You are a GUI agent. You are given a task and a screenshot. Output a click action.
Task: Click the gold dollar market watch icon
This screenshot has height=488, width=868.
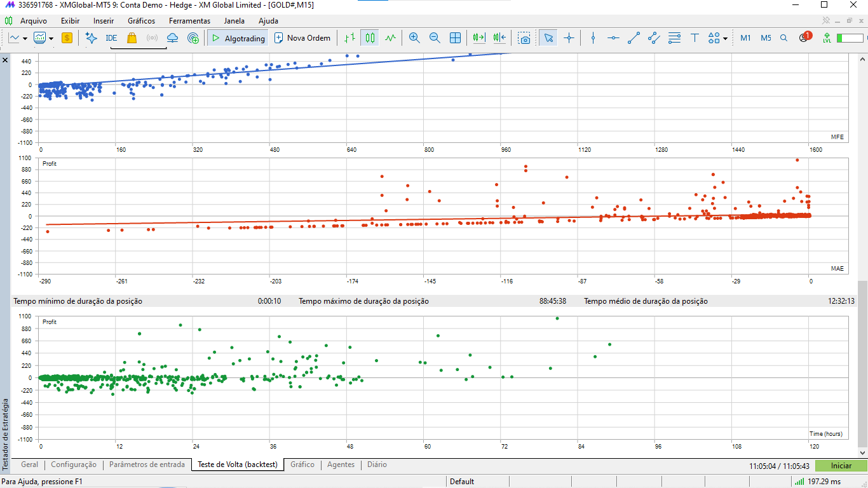67,38
